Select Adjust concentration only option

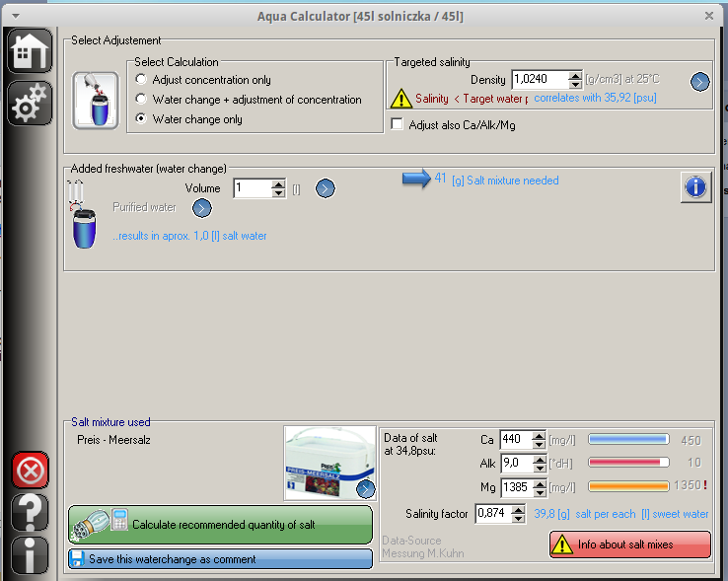click(x=142, y=80)
